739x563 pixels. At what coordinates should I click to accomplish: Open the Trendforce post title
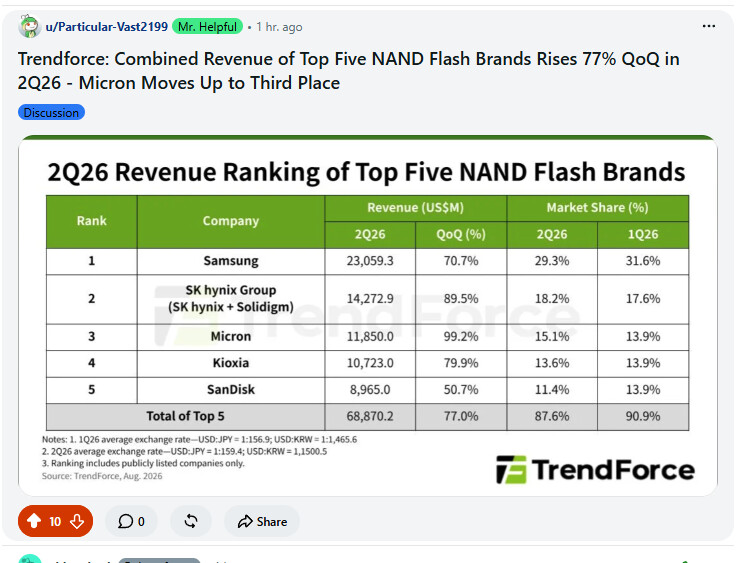click(x=348, y=71)
